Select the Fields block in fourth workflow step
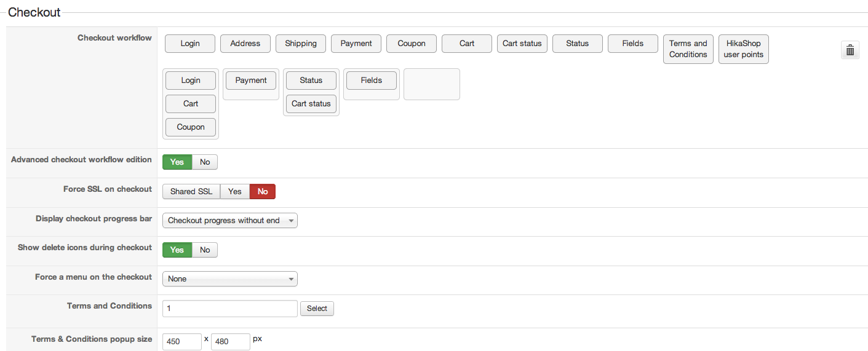The width and height of the screenshot is (868, 351). pos(372,81)
